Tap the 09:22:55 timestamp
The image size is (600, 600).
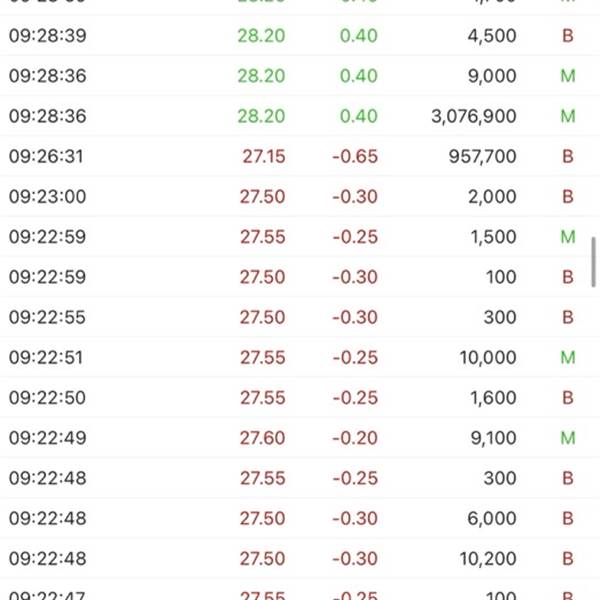(47, 317)
